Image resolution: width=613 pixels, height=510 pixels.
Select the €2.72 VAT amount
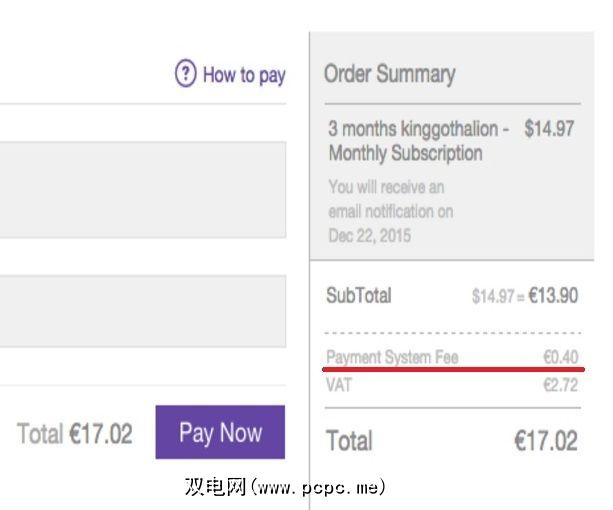[x=560, y=385]
